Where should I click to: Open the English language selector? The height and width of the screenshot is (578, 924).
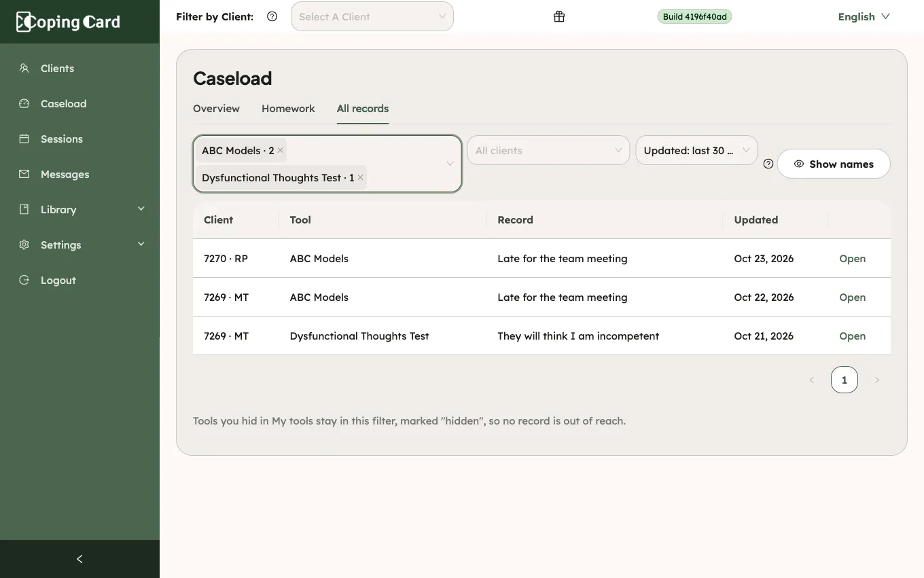tap(864, 16)
